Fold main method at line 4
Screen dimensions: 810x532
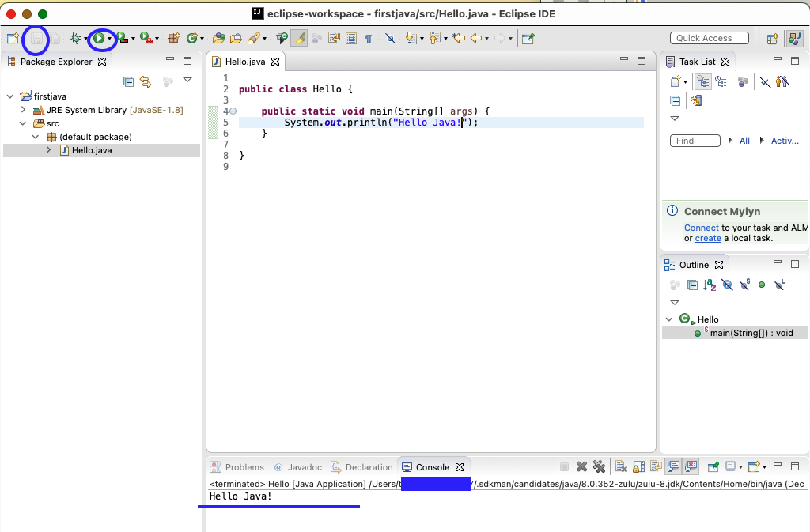tap(233, 111)
